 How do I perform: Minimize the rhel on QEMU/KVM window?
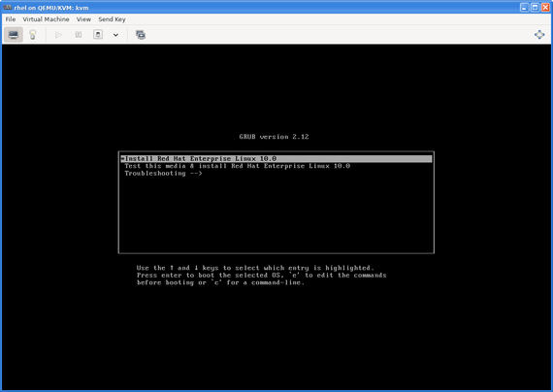(x=525, y=8)
